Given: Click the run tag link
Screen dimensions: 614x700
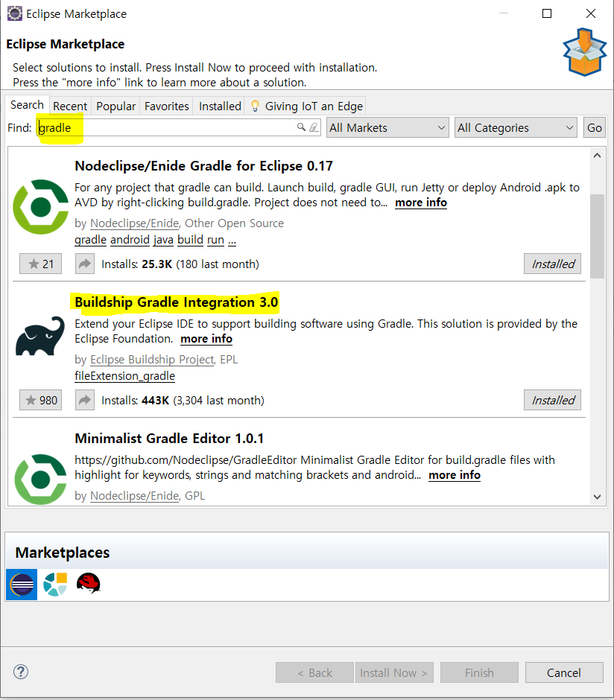Looking at the screenshot, I should [x=215, y=240].
